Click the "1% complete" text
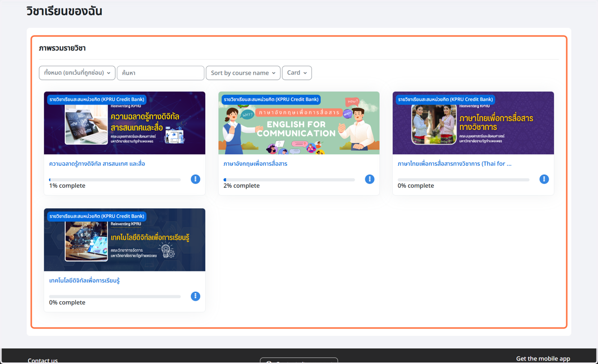 click(x=67, y=186)
